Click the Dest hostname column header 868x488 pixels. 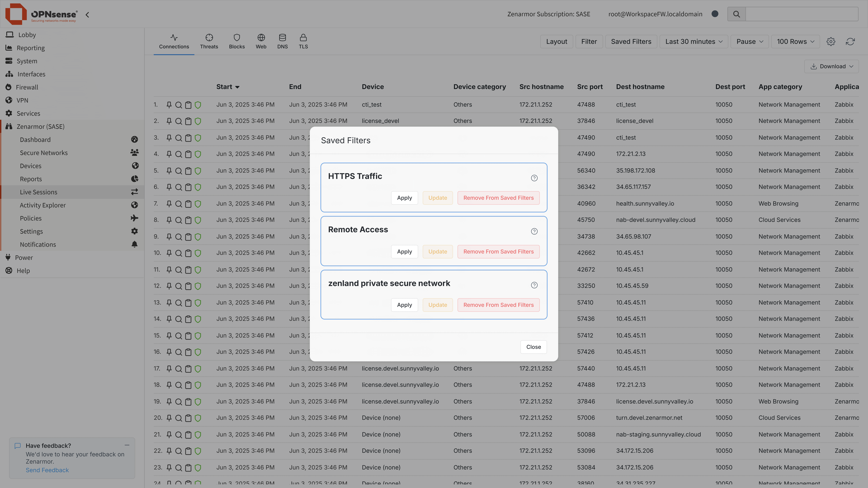click(x=640, y=87)
